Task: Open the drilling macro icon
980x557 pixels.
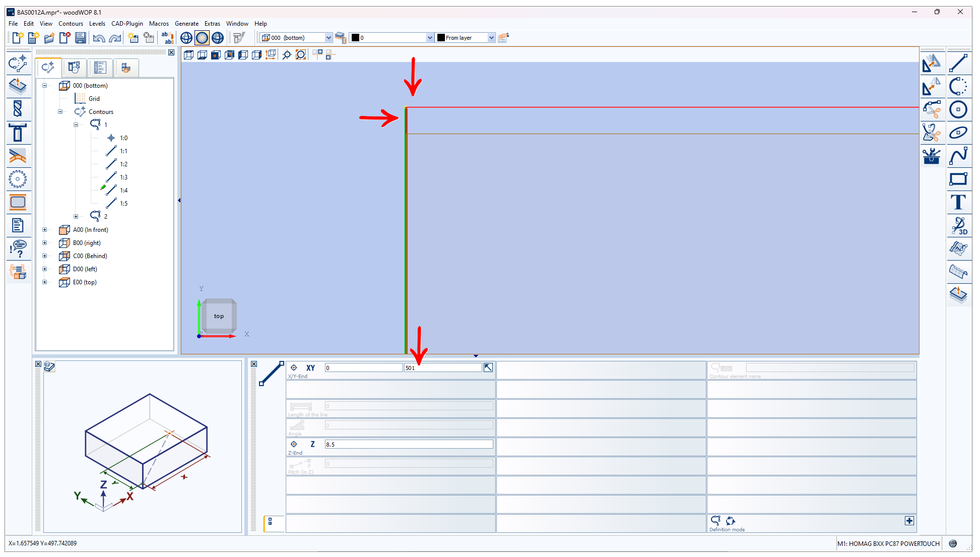Action: pyautogui.click(x=18, y=109)
